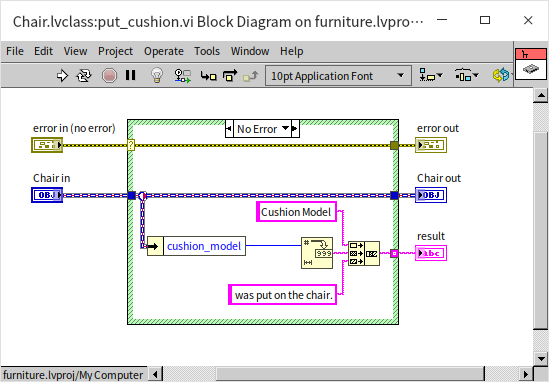The image size is (549, 382).
Task: Click the 'Chair in' label
Action: pos(51,178)
